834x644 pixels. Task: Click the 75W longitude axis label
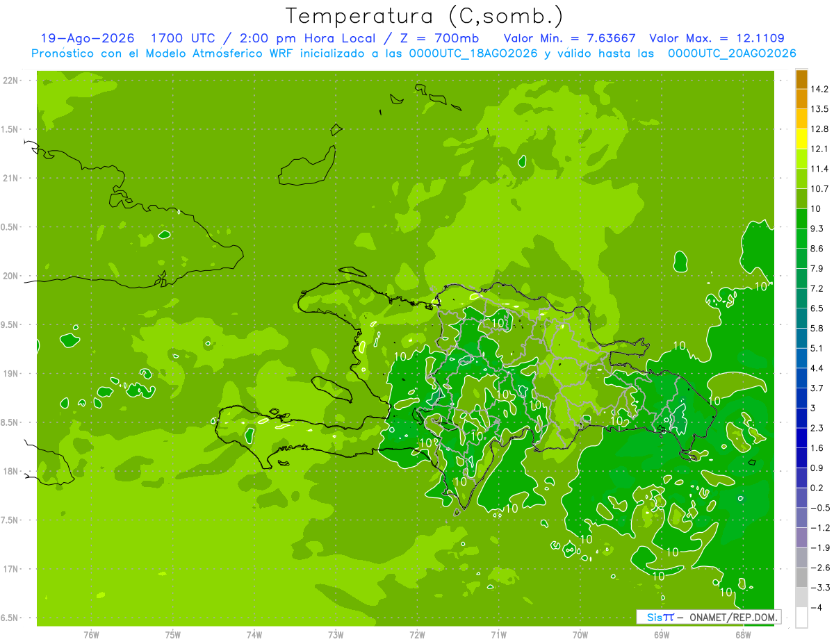point(173,635)
